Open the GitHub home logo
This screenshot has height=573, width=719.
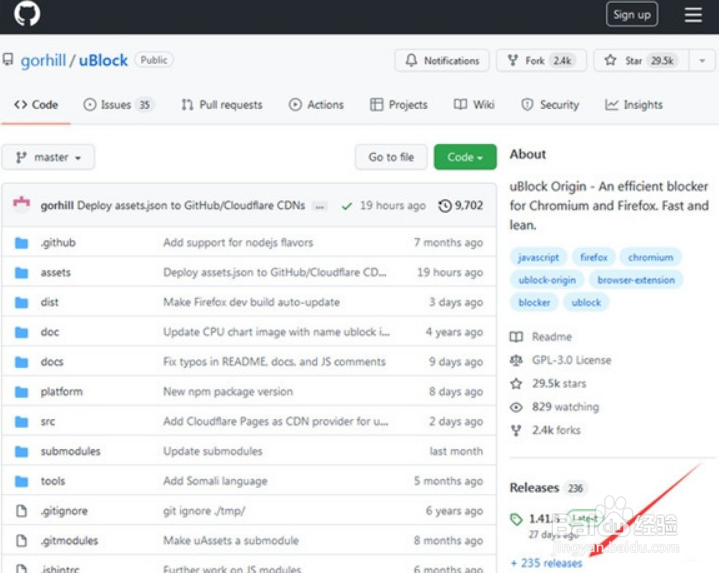point(27,12)
